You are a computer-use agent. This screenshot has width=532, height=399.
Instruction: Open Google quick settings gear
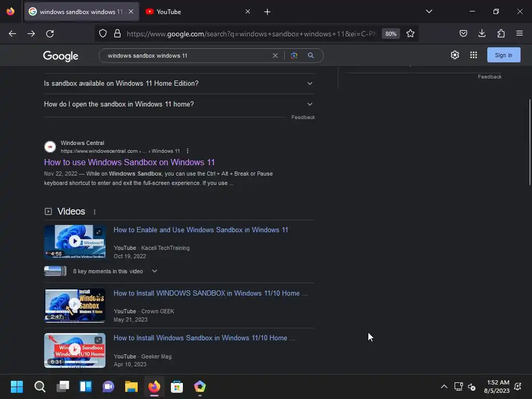click(x=455, y=55)
